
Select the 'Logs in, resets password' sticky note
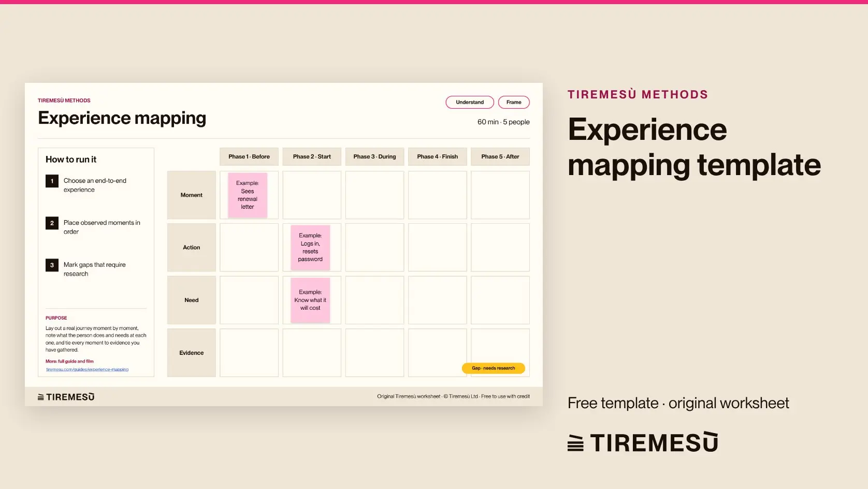click(x=310, y=248)
